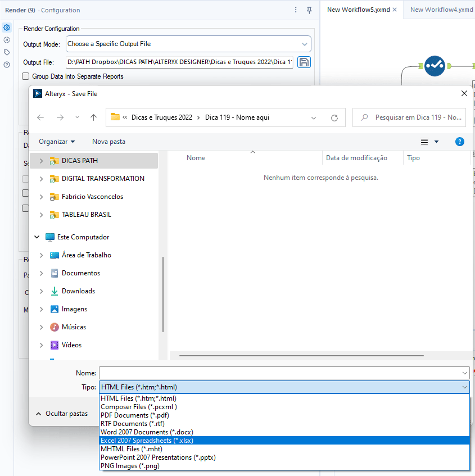This screenshot has width=475, height=476.
Task: Expand the Imagens node
Action: [x=41, y=309]
